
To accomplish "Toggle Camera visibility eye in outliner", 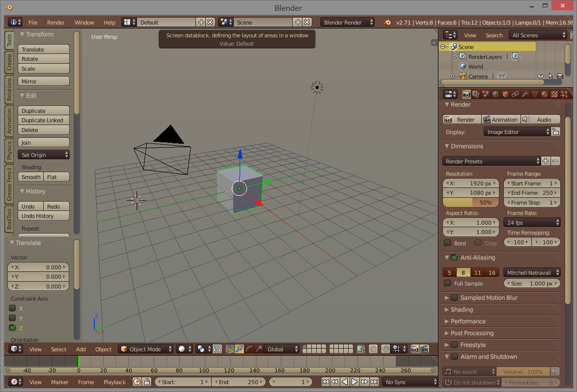I will point(541,76).
